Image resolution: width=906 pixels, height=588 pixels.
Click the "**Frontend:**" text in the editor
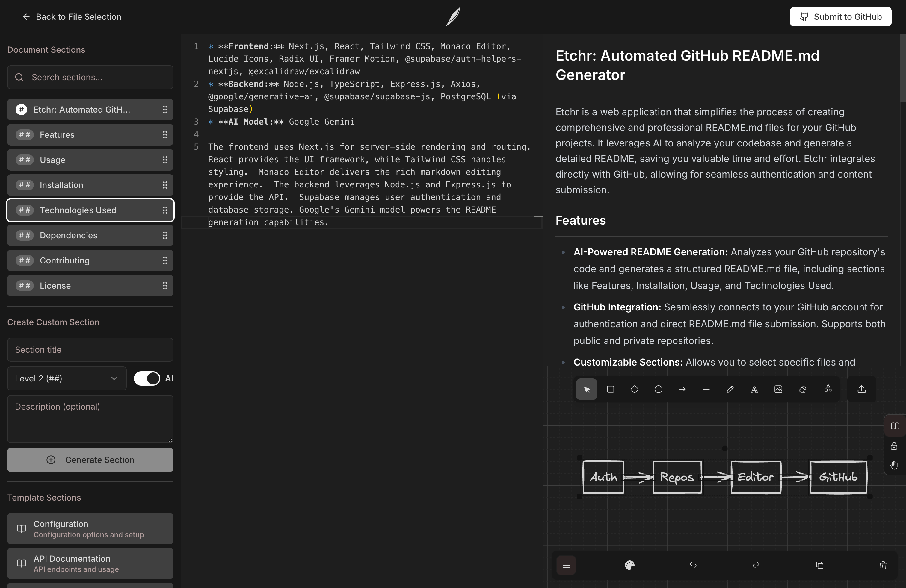pos(251,46)
